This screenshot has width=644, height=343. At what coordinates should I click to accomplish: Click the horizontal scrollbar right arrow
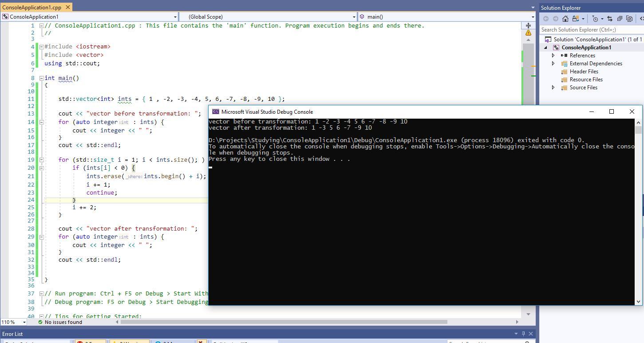click(517, 322)
